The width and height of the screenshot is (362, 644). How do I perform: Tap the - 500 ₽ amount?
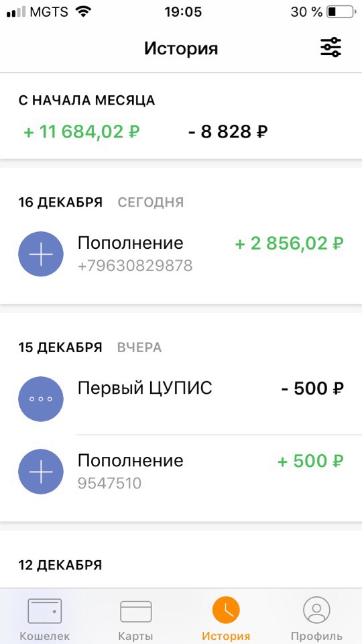[313, 388]
